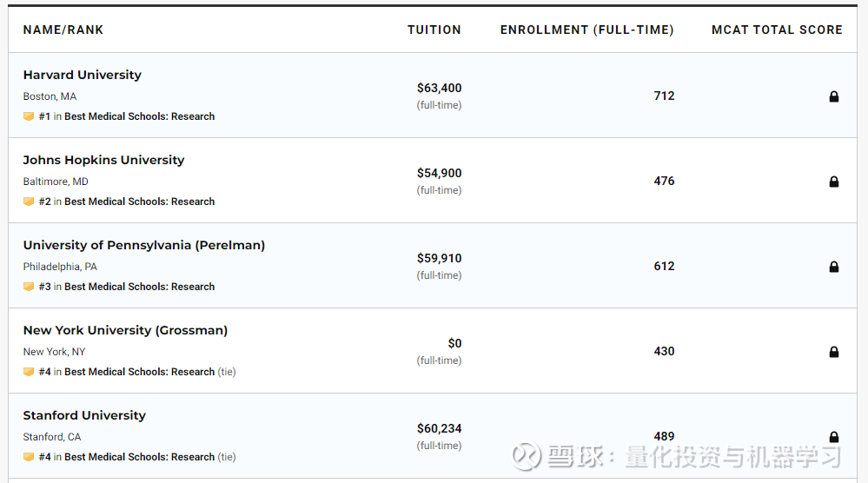Click the ENROLLMENT (FULL-TIME) column header

[586, 30]
